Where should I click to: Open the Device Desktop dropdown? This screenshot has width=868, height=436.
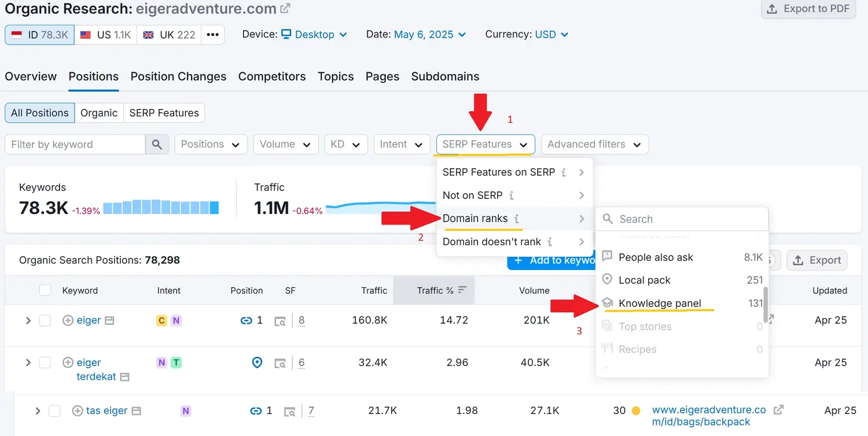(x=314, y=35)
